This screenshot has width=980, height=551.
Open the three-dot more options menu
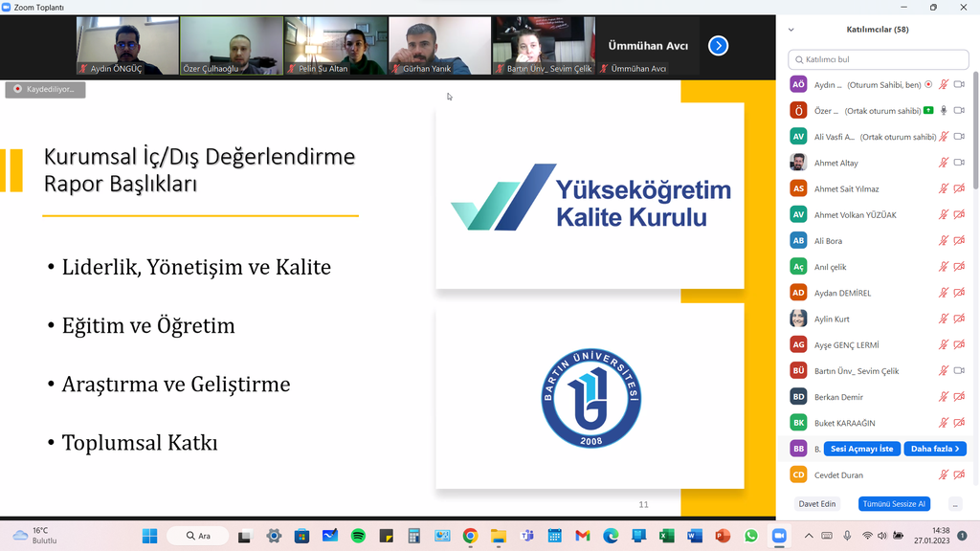click(954, 504)
